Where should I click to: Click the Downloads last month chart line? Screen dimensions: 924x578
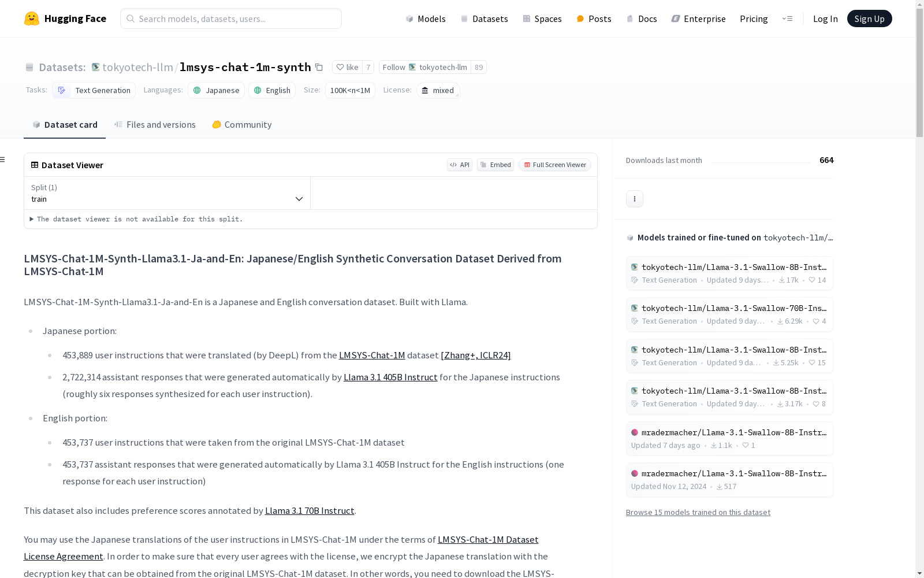coord(761,162)
